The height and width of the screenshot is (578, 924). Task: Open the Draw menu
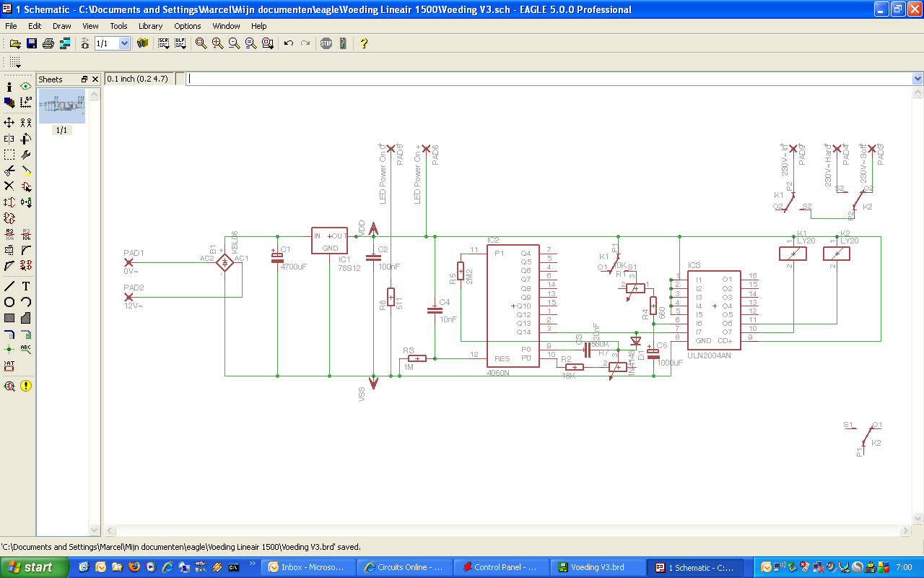pos(61,26)
